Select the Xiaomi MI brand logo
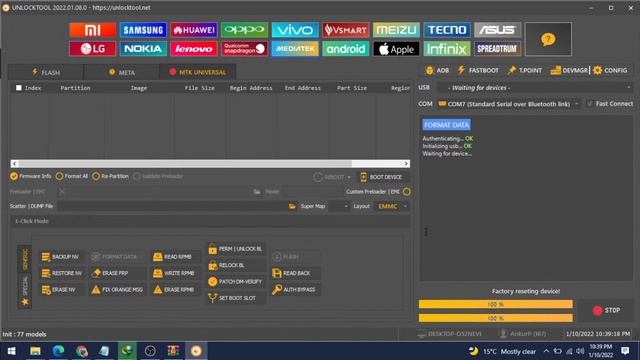Screen dimensions: 640x360 click(93, 30)
